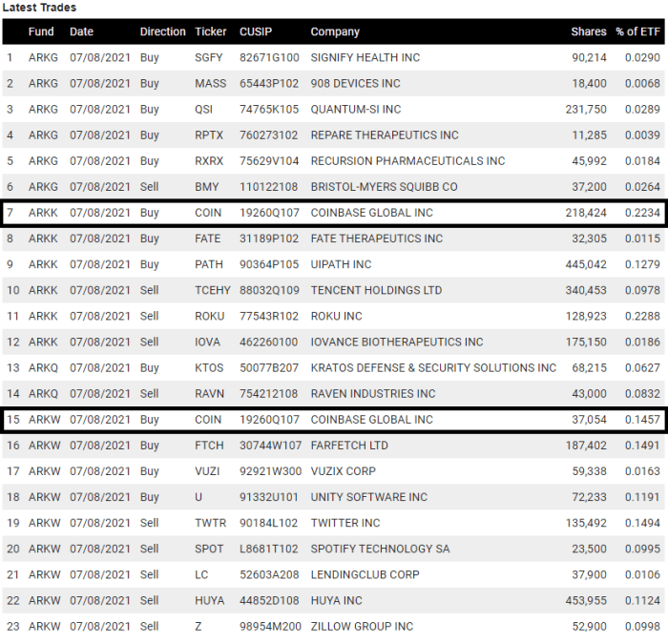Image resolution: width=668 pixels, height=644 pixels.
Task: Select LENDINGCLUB CORP company cell
Action: click(x=365, y=575)
